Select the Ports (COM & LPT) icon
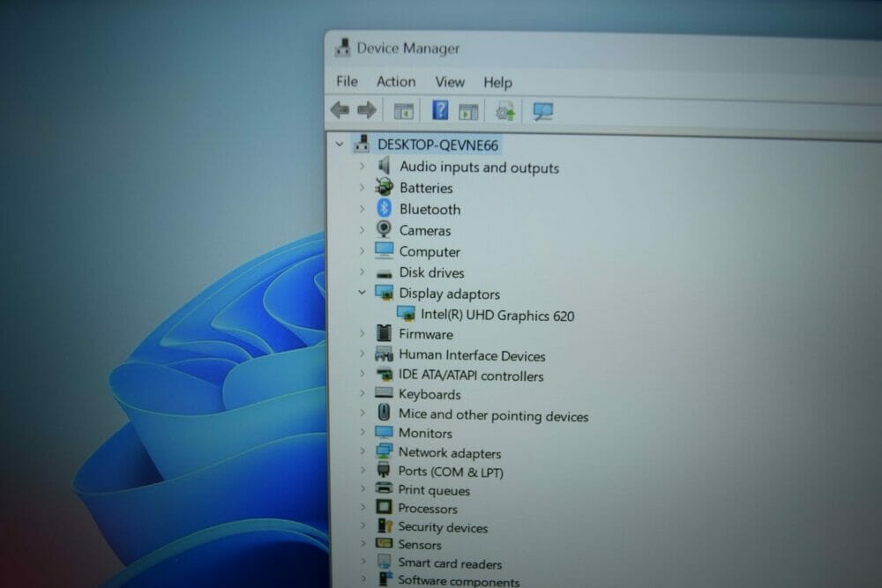The height and width of the screenshot is (588, 882). [385, 470]
